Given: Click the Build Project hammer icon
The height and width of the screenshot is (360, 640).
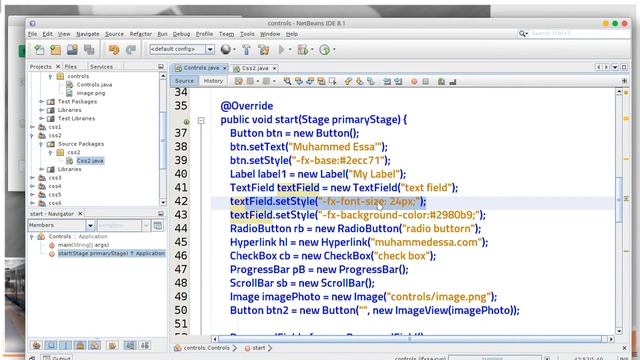Looking at the screenshot, I should point(247,50).
